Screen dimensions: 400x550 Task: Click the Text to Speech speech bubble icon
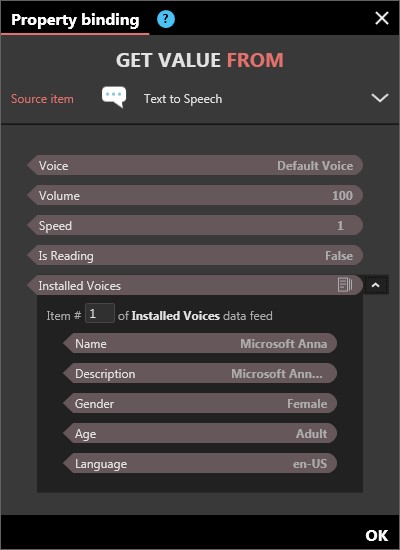pyautogui.click(x=114, y=97)
